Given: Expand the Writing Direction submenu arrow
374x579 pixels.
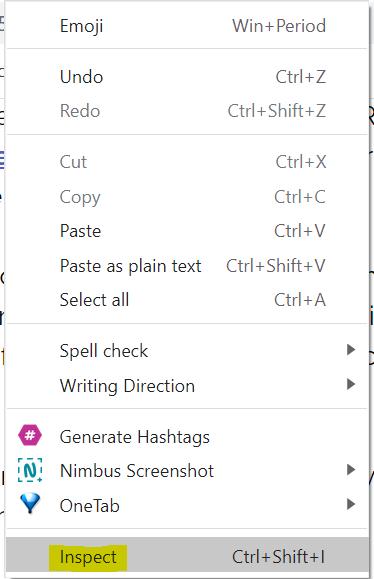Looking at the screenshot, I should click(x=351, y=384).
